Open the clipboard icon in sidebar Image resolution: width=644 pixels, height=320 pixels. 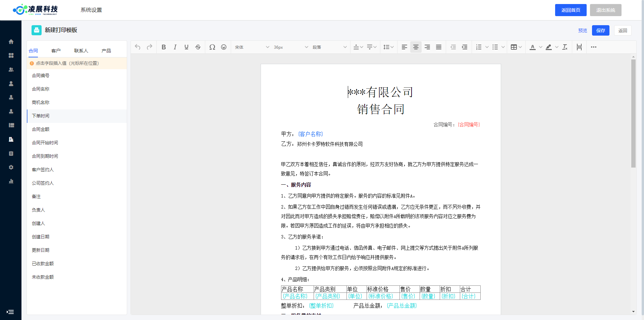click(x=11, y=153)
